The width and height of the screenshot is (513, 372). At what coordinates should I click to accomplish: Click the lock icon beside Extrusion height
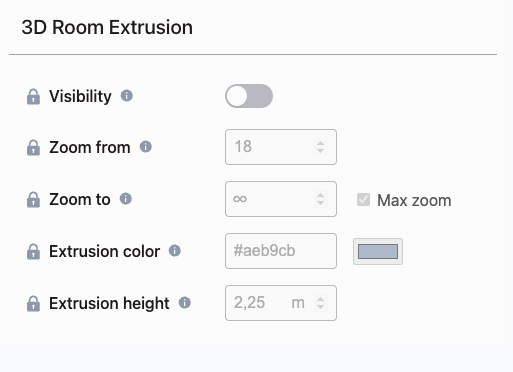(33, 303)
